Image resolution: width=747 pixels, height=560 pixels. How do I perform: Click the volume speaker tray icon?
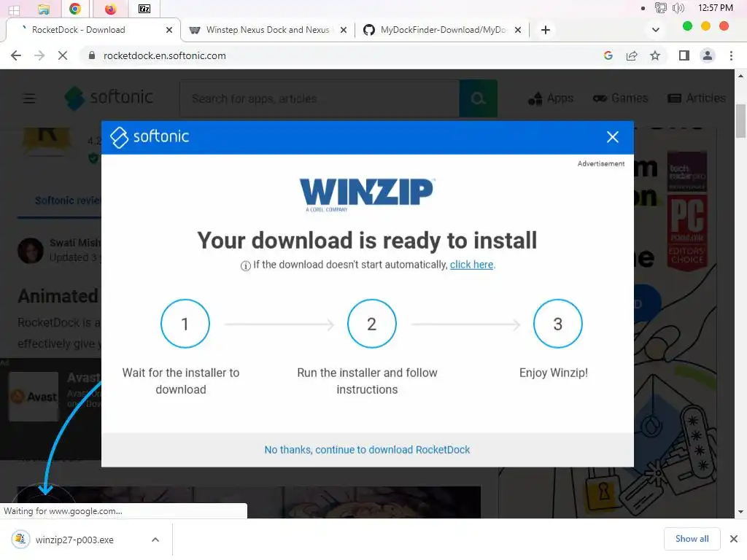click(678, 7)
